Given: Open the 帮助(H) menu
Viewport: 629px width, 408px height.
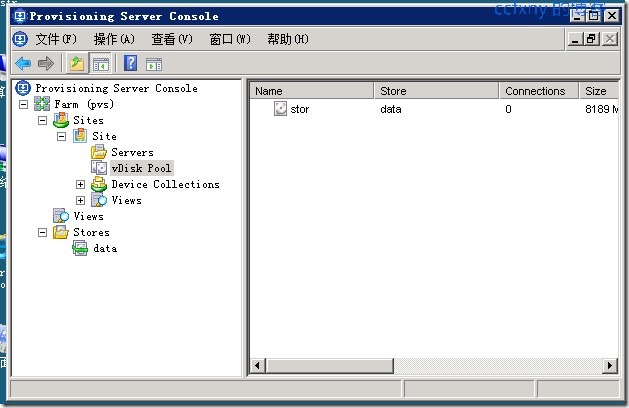Looking at the screenshot, I should pos(288,39).
